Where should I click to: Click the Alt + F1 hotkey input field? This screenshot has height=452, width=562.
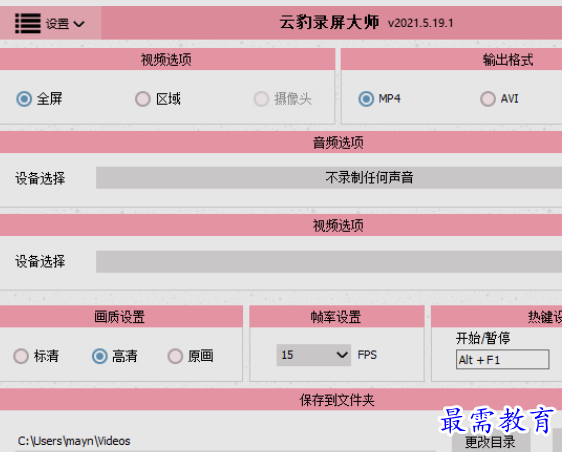coord(503,360)
